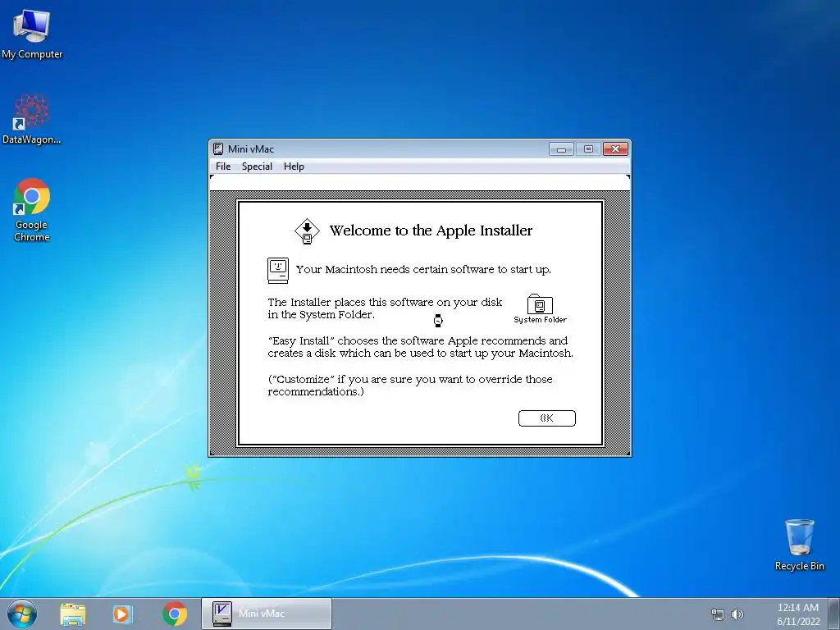Image resolution: width=840 pixels, height=630 pixels.
Task: Click the Mini vMac title bar icon
Action: coord(218,149)
